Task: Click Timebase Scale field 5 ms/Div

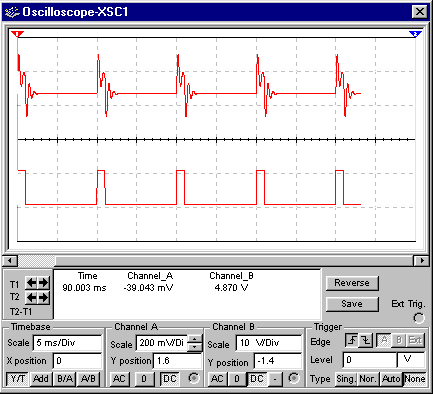Action: click(67, 343)
